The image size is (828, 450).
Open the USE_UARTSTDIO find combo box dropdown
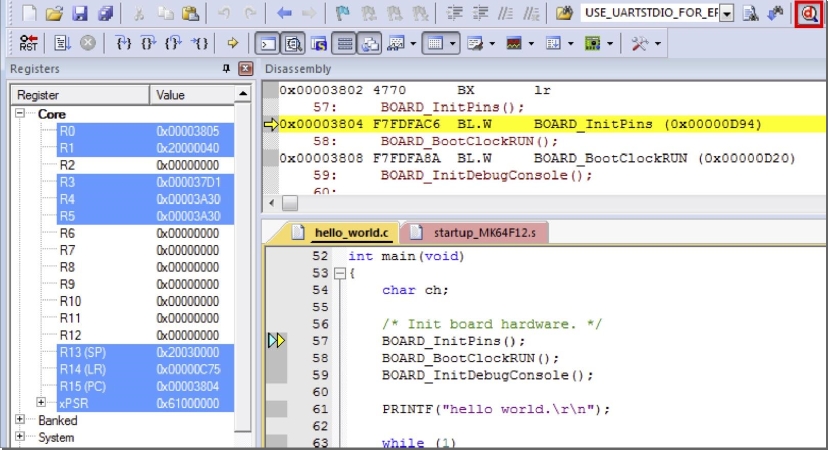pos(726,14)
